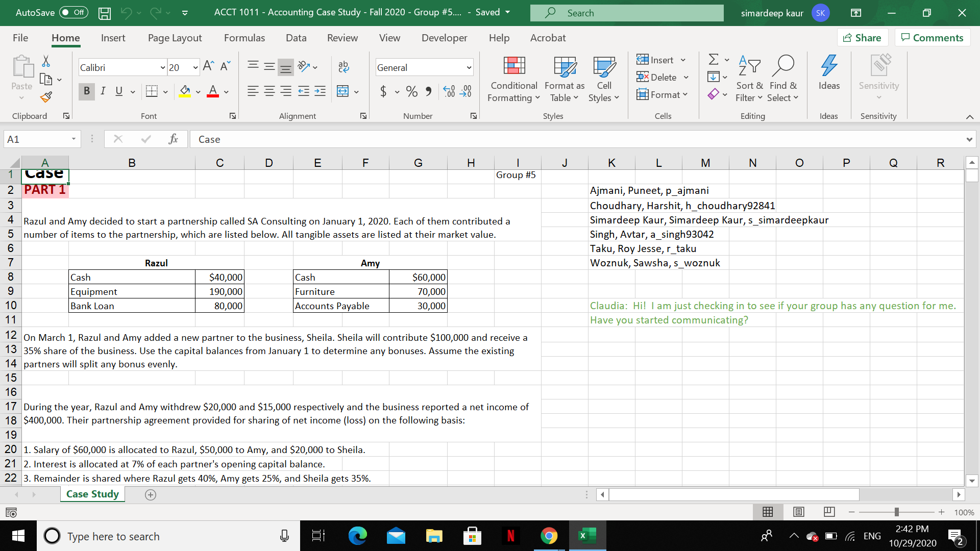Click the Increase Decimal icon

click(450, 92)
